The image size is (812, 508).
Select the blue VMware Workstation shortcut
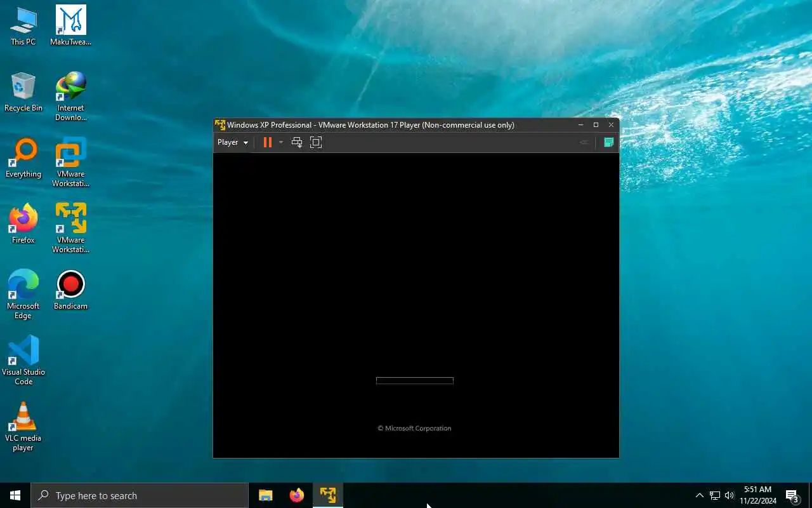tap(70, 163)
